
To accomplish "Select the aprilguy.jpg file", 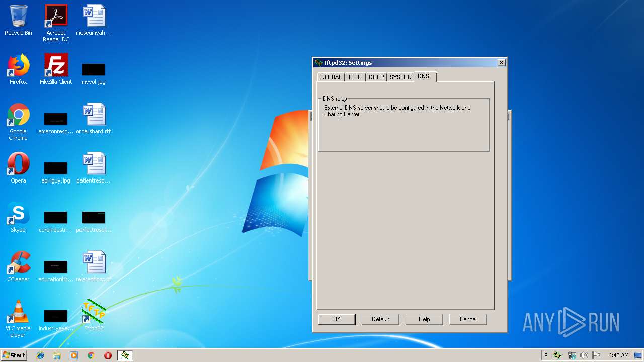I will (56, 171).
